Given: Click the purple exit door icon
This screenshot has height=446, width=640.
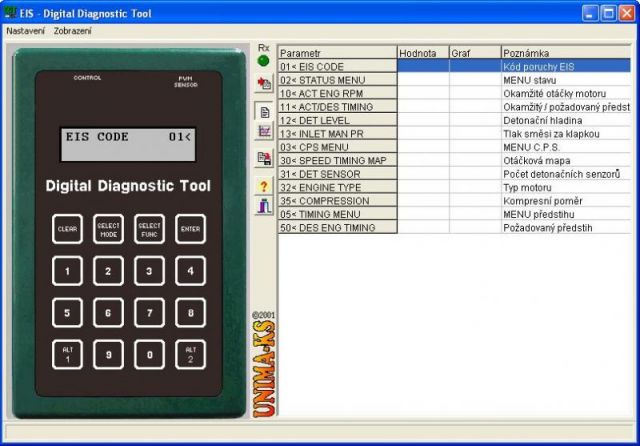Looking at the screenshot, I should point(264,205).
